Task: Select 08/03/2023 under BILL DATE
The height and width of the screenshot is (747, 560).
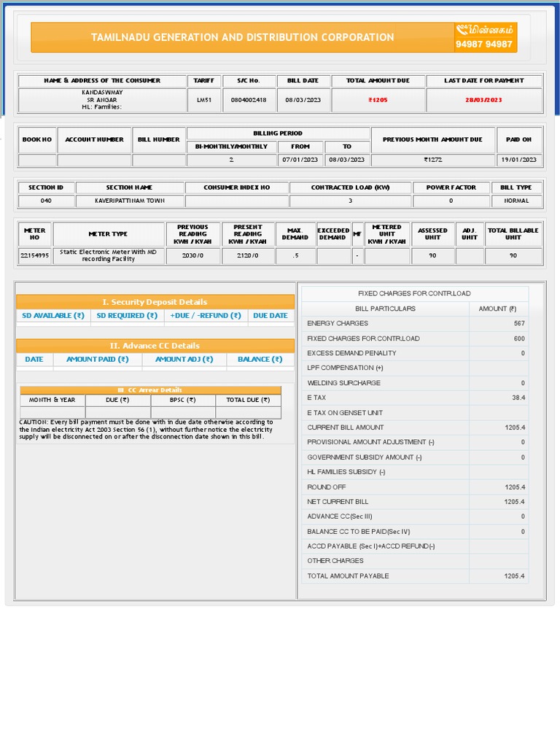Action: tap(303, 100)
